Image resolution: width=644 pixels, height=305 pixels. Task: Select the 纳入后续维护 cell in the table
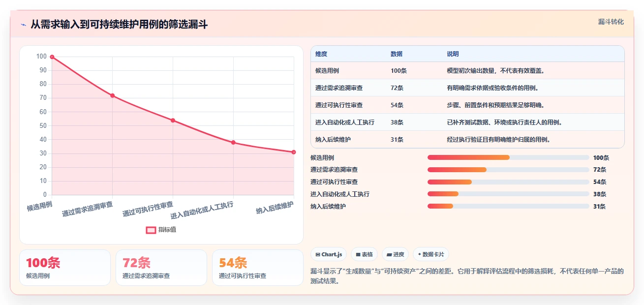(333, 139)
